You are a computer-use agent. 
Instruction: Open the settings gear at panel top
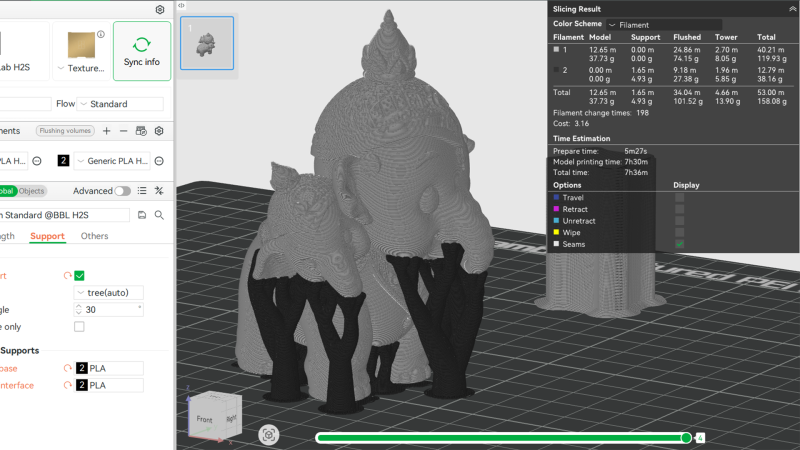[x=159, y=10]
